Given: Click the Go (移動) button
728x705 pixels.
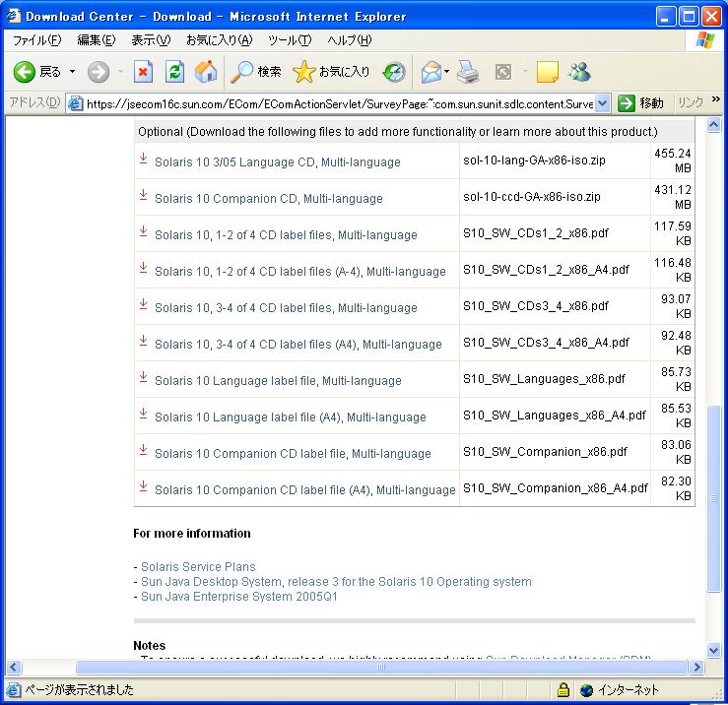Looking at the screenshot, I should click(640, 103).
